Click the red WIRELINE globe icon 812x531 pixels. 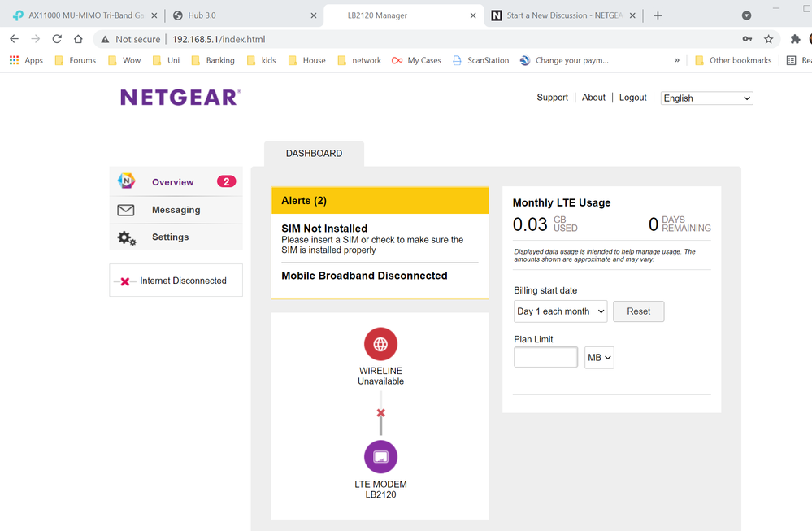coord(380,344)
